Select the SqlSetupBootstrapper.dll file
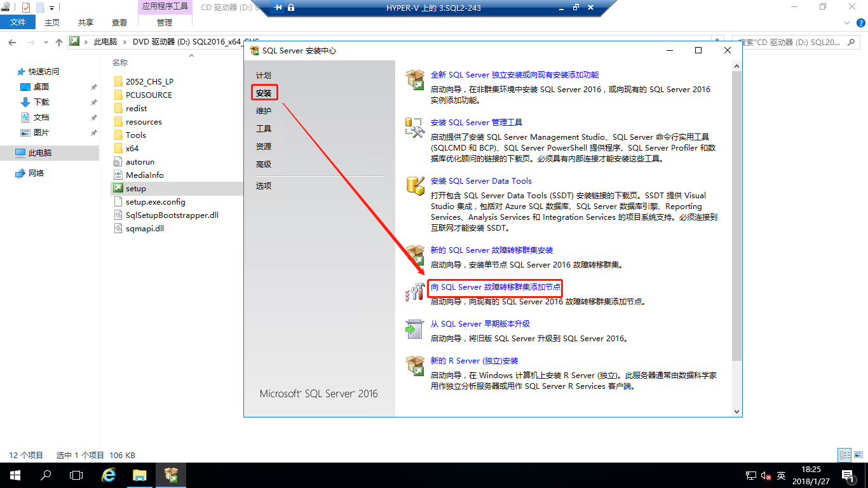The image size is (868, 488). 172,215
